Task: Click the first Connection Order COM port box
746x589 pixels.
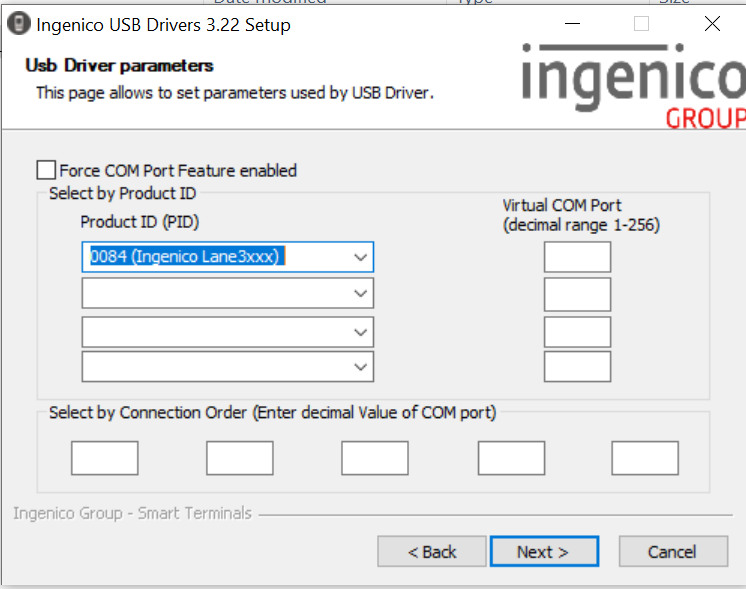Action: click(x=104, y=458)
